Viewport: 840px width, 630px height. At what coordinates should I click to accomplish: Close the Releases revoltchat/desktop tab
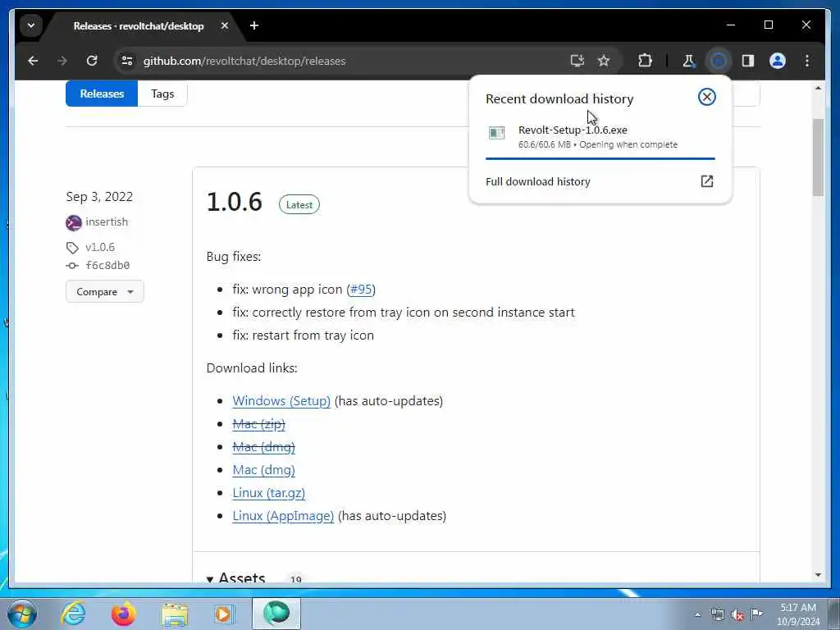225,25
